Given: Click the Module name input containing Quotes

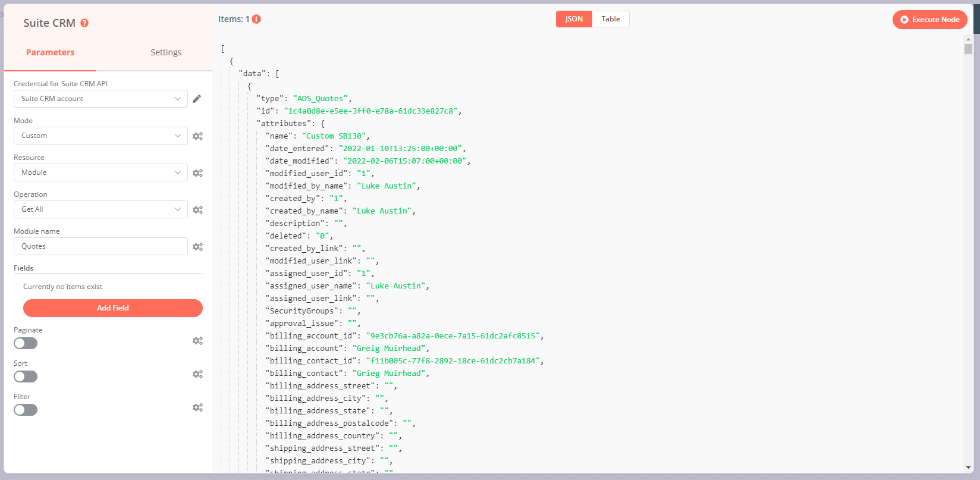Looking at the screenshot, I should (x=100, y=246).
